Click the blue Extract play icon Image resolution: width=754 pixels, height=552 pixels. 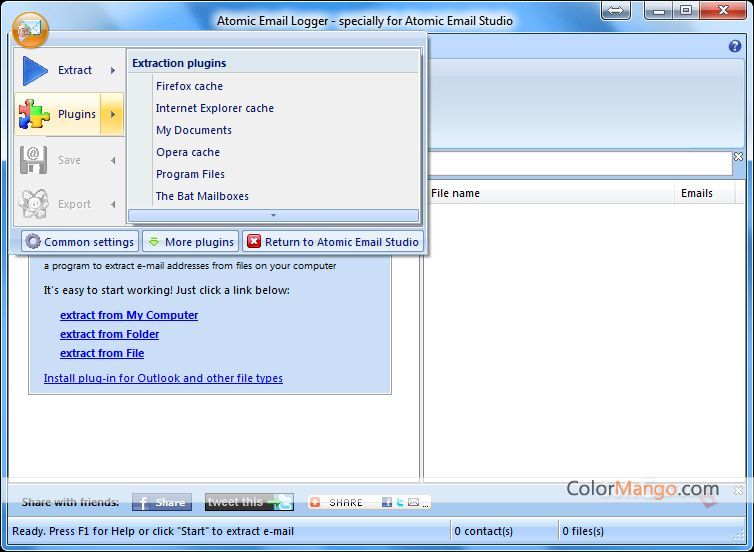pos(35,70)
